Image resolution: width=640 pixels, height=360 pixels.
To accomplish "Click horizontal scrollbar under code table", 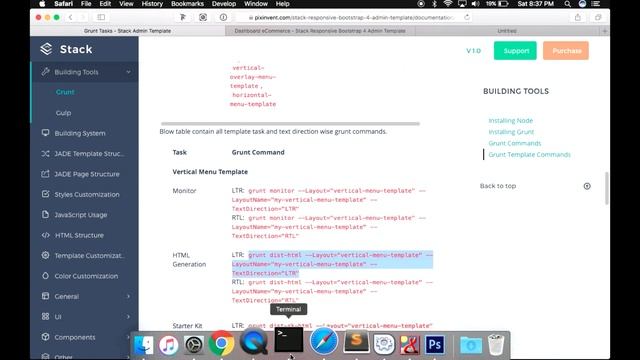I will tap(290, 124).
